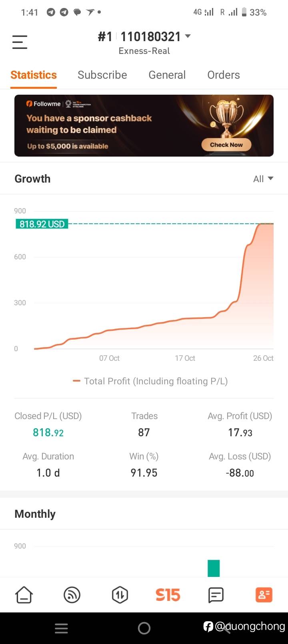This screenshot has height=644, width=288.
Task: Open the hamburger side menu
Action: point(20,42)
